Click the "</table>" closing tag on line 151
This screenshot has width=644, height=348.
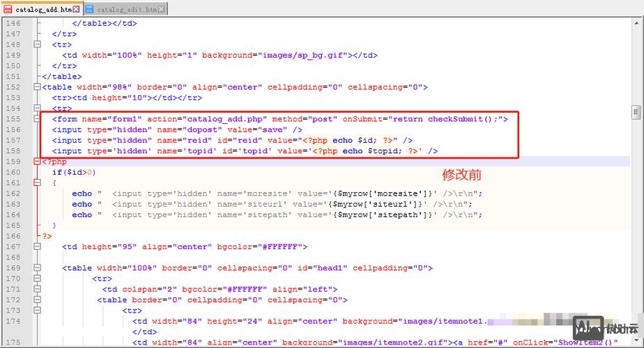61,77
